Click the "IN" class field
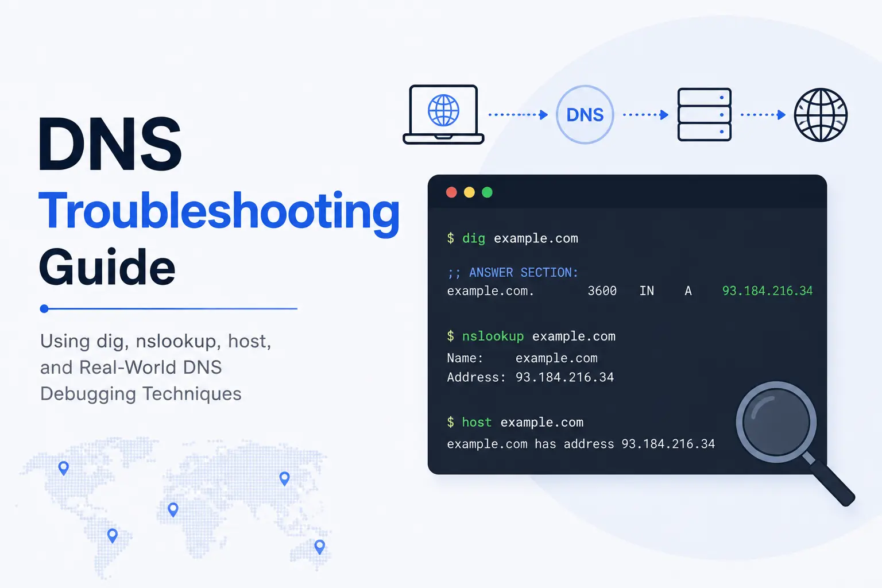Viewport: 882px width, 588px height. [x=647, y=291]
